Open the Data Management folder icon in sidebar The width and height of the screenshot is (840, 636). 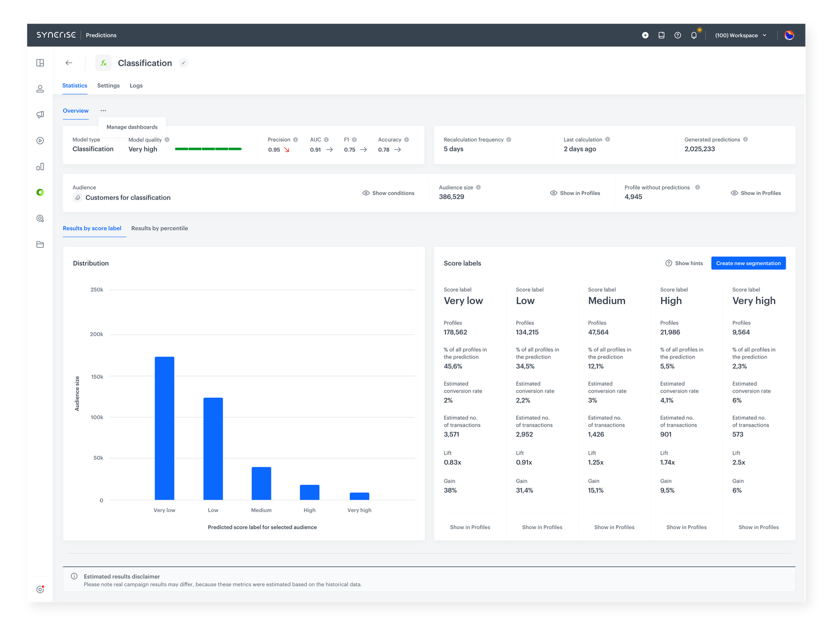[x=40, y=244]
